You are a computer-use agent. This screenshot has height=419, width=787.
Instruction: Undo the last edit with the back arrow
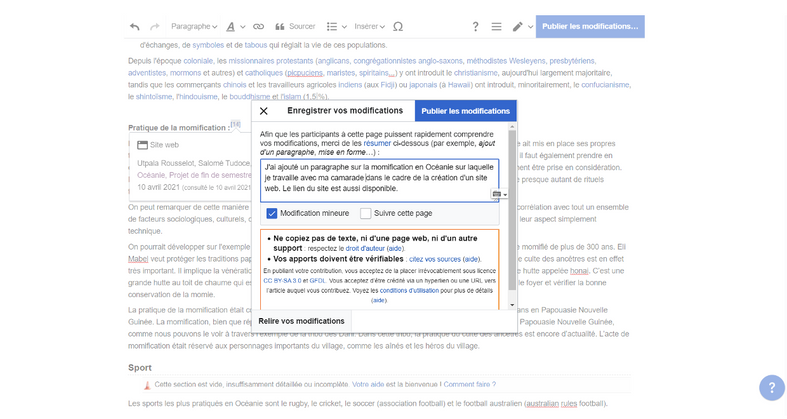[x=135, y=27]
